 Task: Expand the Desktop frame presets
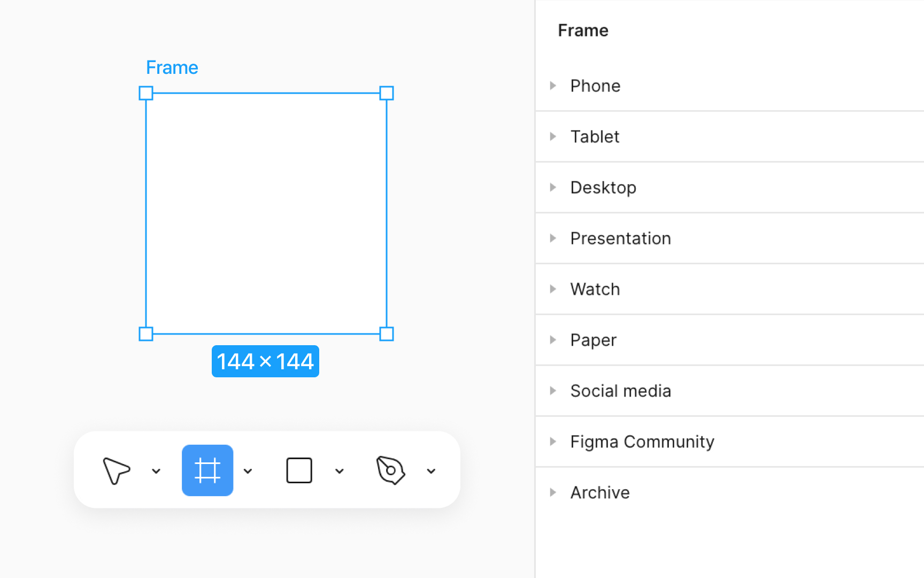[553, 187]
